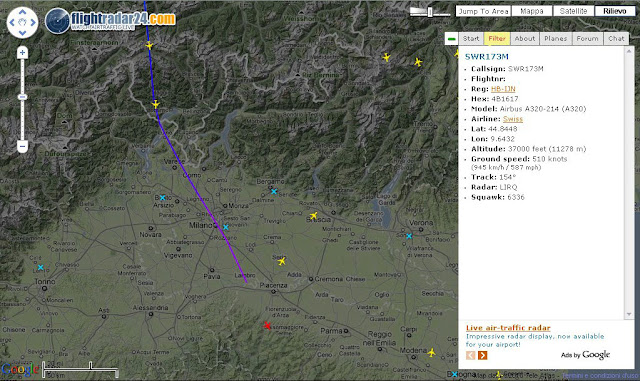Click the Lon: 9.6432 value

[502, 139]
